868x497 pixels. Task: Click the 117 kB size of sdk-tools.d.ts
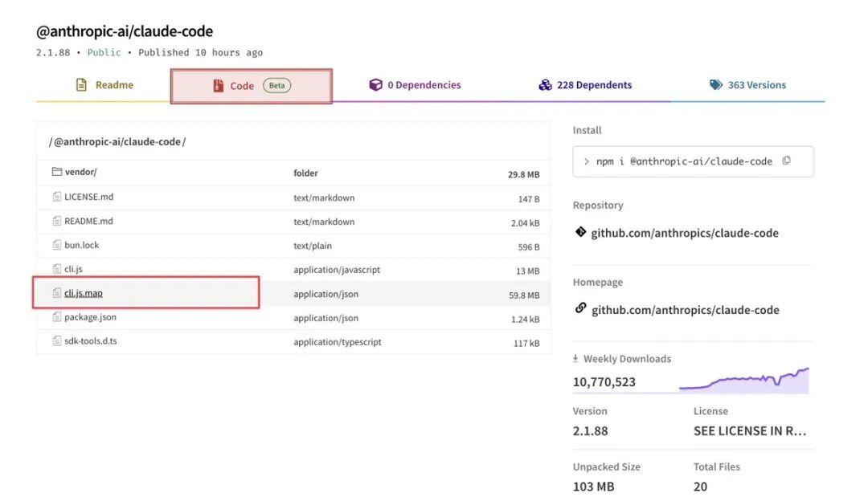pos(526,344)
